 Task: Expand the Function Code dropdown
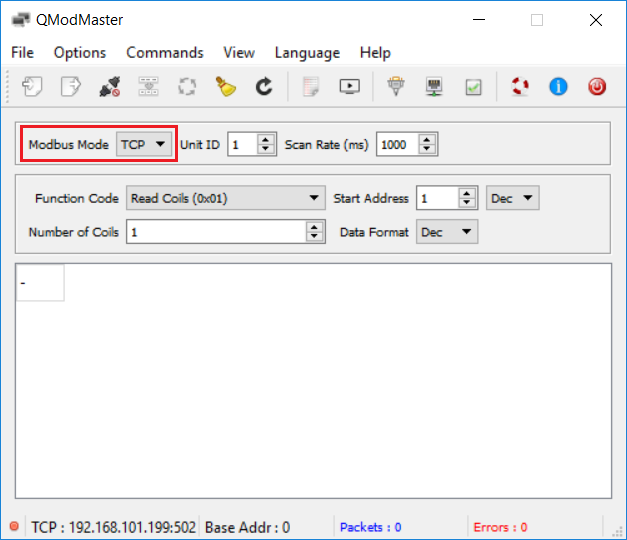click(226, 198)
